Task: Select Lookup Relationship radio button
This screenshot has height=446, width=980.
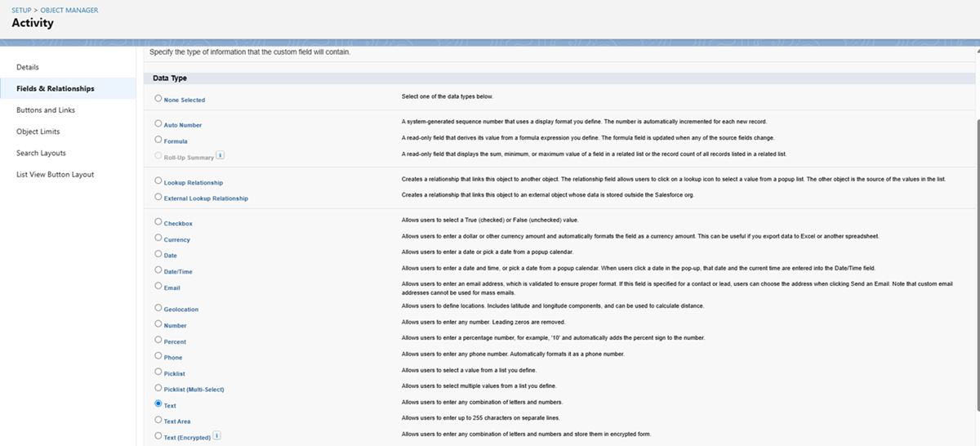Action: [x=158, y=181]
